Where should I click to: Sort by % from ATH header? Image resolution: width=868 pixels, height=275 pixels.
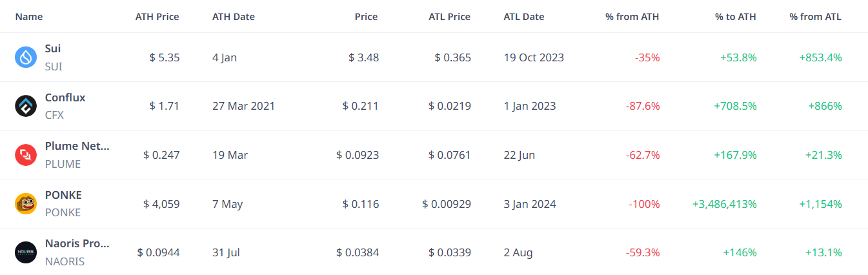coord(632,17)
